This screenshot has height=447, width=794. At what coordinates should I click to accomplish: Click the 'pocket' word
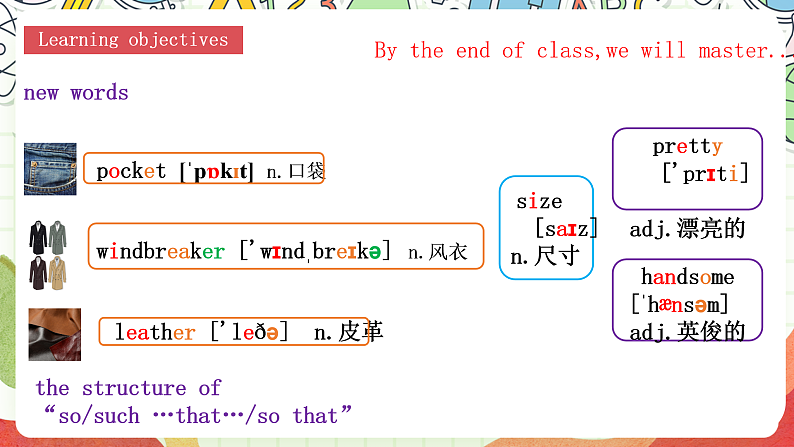[131, 171]
